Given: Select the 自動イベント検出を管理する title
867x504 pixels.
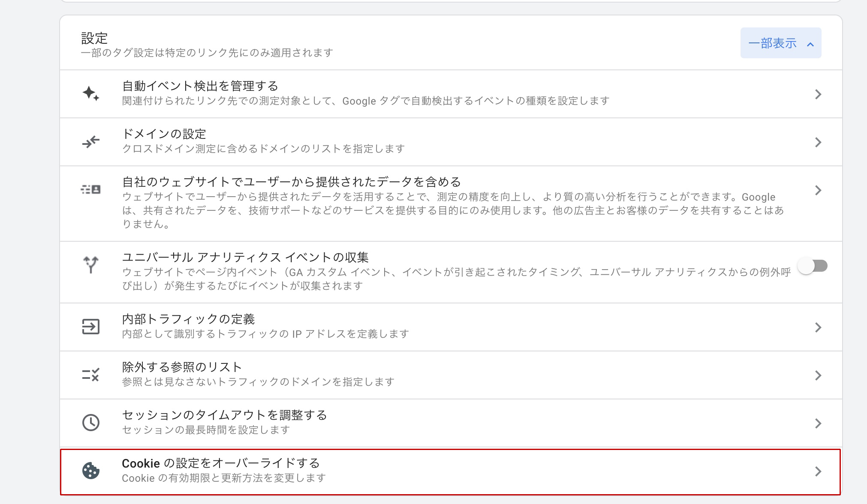Looking at the screenshot, I should [200, 86].
